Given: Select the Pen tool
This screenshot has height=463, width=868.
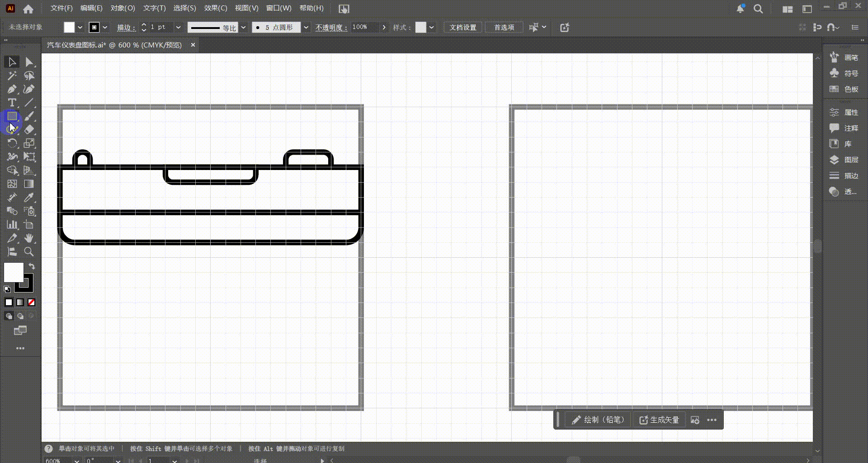Looking at the screenshot, I should pos(12,89).
